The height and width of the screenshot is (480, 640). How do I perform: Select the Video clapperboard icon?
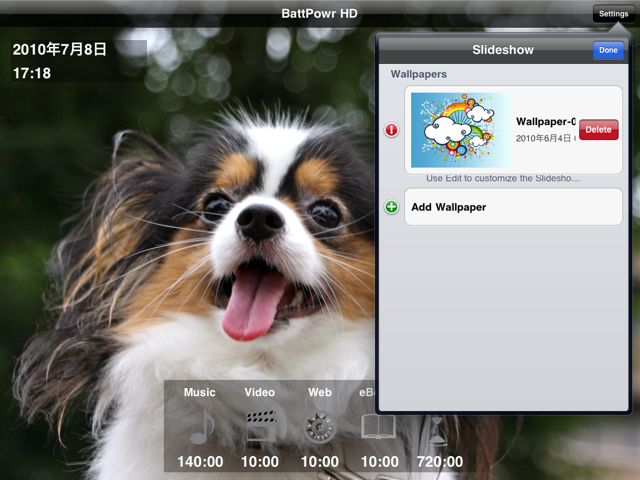[x=261, y=427]
